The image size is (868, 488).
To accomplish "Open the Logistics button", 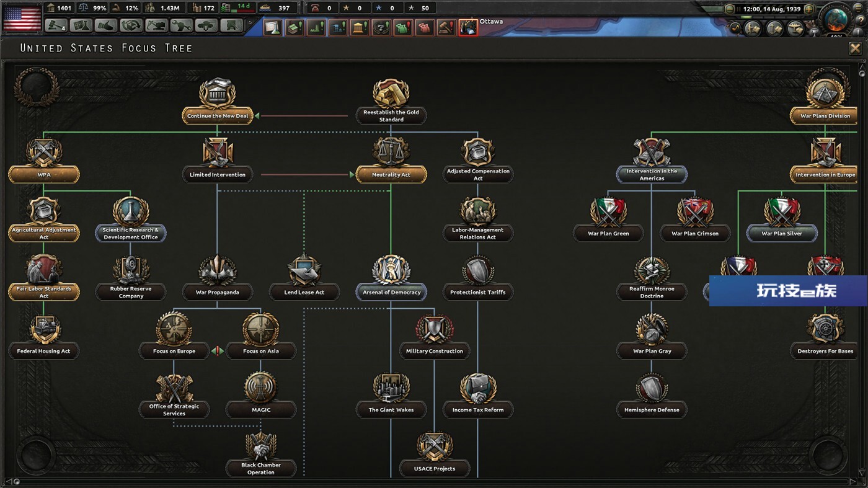I will point(232,25).
